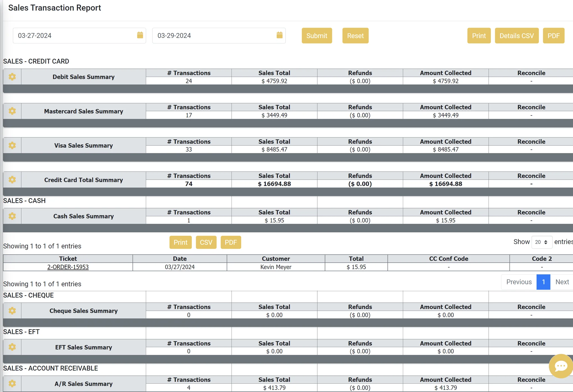The image size is (573, 392).
Task: Open ticket 2-ORDER-15953 link
Action: [68, 267]
